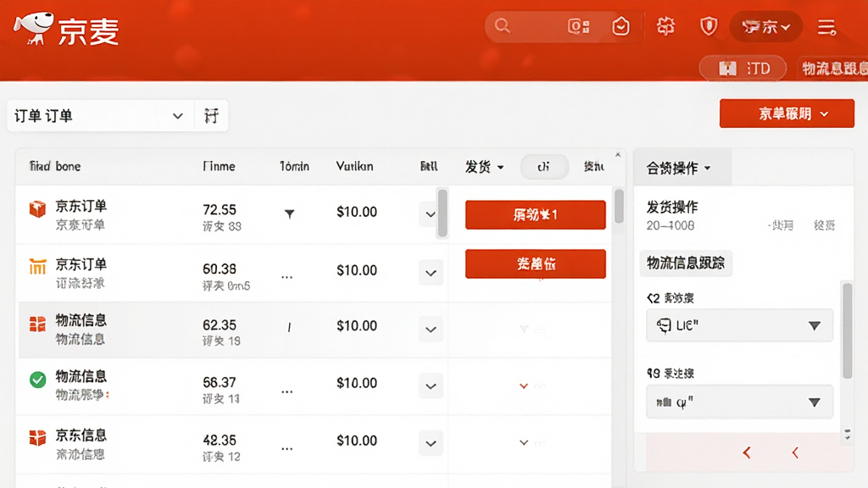Click the filter funnel icon in 72.55 row
This screenshot has width=868, height=488.
289,213
